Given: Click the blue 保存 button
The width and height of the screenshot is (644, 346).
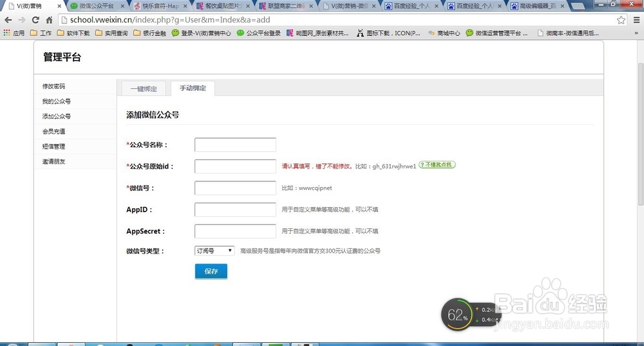Looking at the screenshot, I should pos(211,271).
